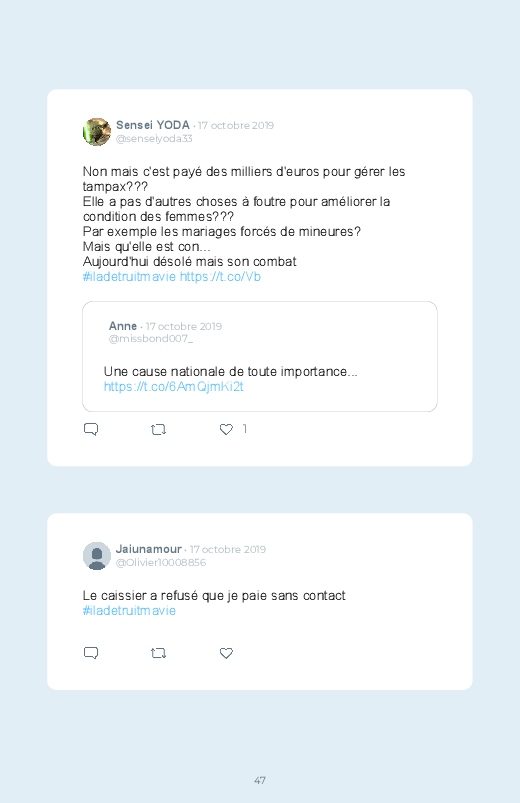Reply to Jaiunamour's tweet via speech bubble

pyautogui.click(x=91, y=653)
